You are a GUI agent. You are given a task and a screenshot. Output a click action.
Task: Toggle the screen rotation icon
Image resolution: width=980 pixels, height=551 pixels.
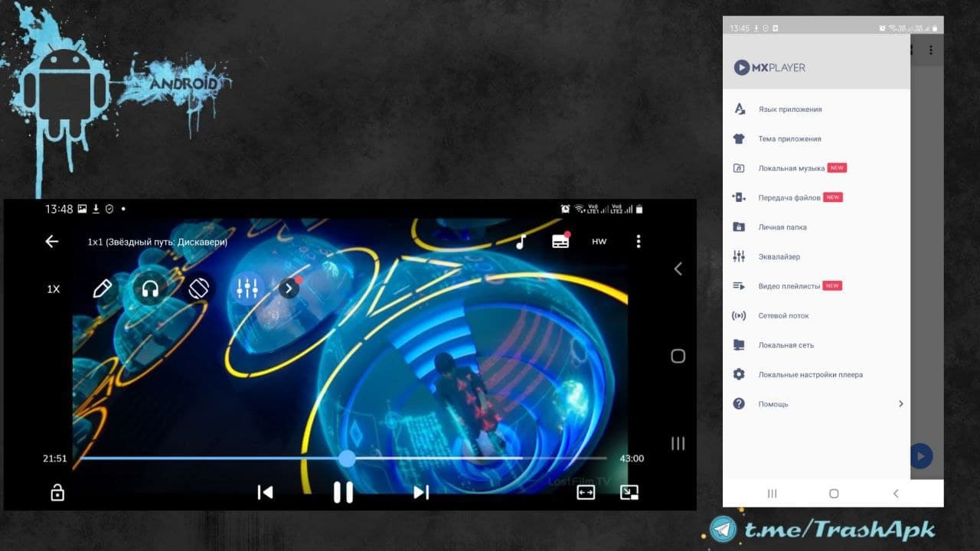(198, 289)
